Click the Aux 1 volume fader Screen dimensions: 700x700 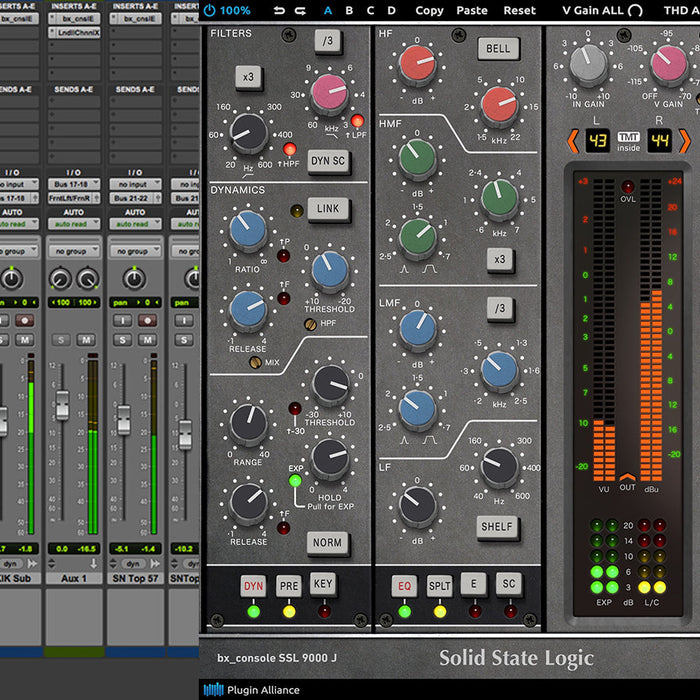[x=62, y=405]
